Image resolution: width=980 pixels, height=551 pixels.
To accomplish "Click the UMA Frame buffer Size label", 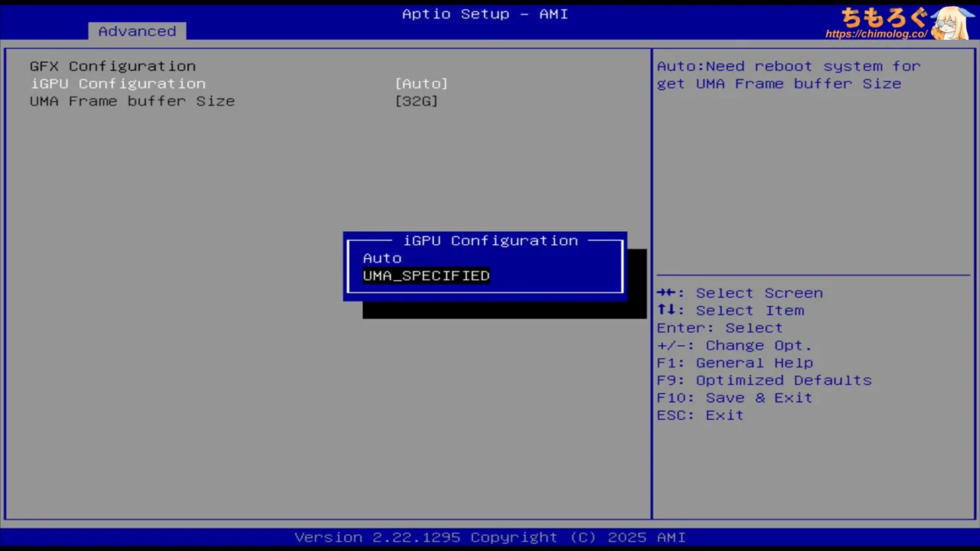I will [132, 101].
